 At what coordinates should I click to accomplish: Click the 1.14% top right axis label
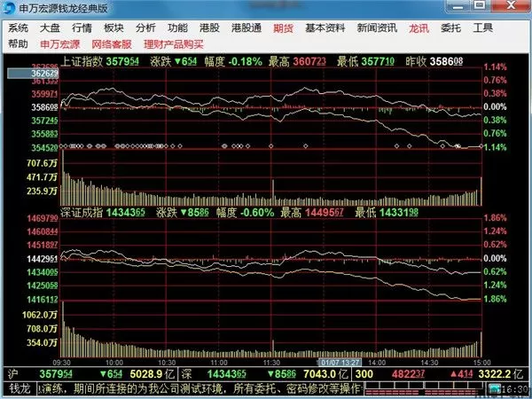pos(495,66)
